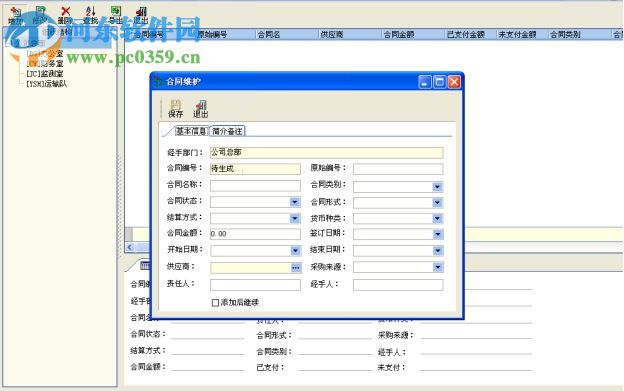This screenshot has height=391, width=624.
Task: Click the 责任人 input field
Action: [255, 284]
